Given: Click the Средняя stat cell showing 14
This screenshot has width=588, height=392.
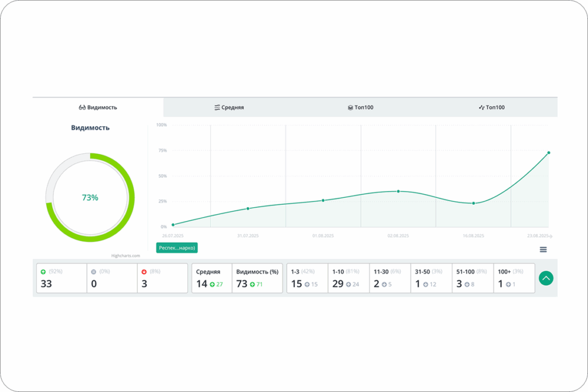Looking at the screenshot, I should coord(212,278).
